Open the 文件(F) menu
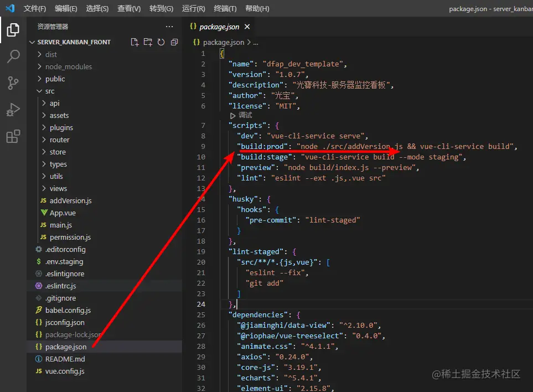533x392 pixels. tap(35, 8)
